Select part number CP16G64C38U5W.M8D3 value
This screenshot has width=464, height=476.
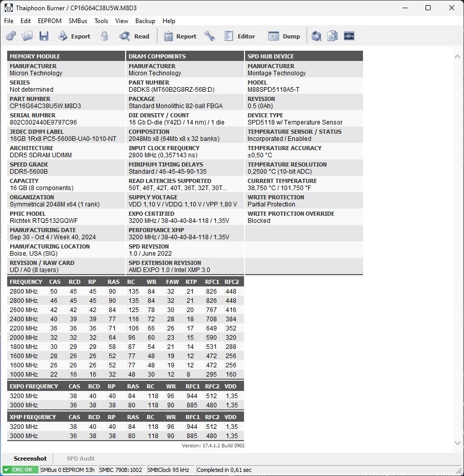click(45, 106)
